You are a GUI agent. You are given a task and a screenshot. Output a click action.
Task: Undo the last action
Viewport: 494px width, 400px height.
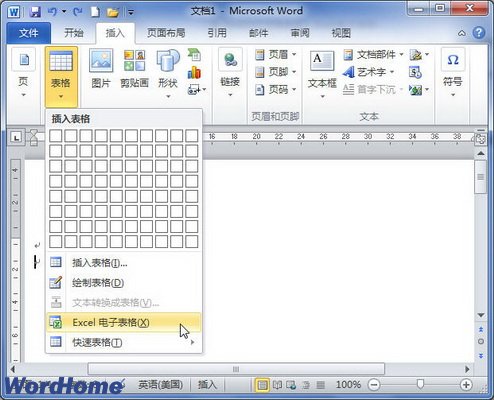click(52, 12)
